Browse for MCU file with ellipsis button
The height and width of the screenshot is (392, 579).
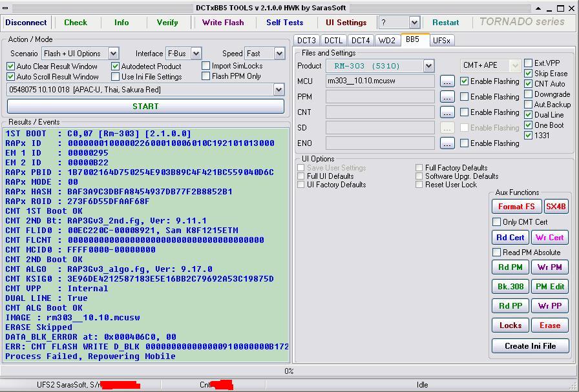click(447, 81)
